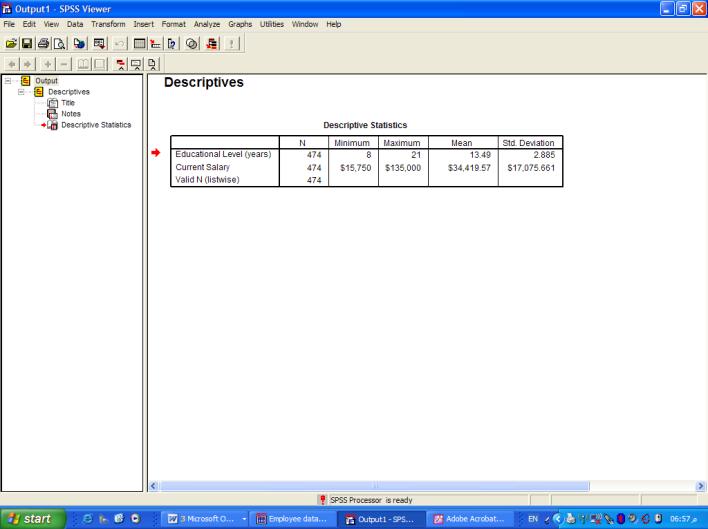
Task: Click the Print toolbar icon
Action: point(43,43)
